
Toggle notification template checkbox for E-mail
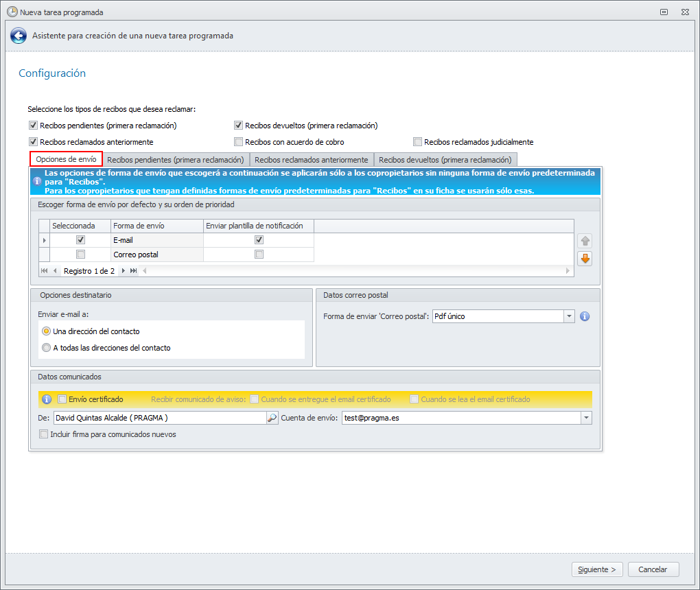pos(259,240)
